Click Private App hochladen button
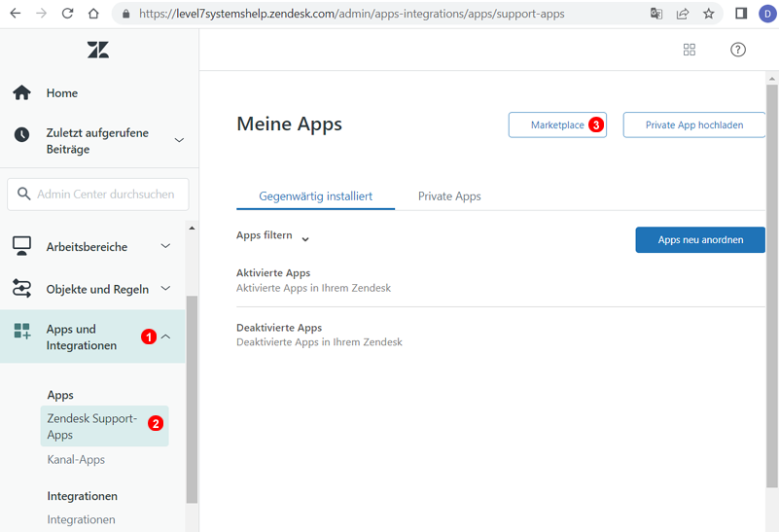This screenshot has height=532, width=779. (x=694, y=124)
